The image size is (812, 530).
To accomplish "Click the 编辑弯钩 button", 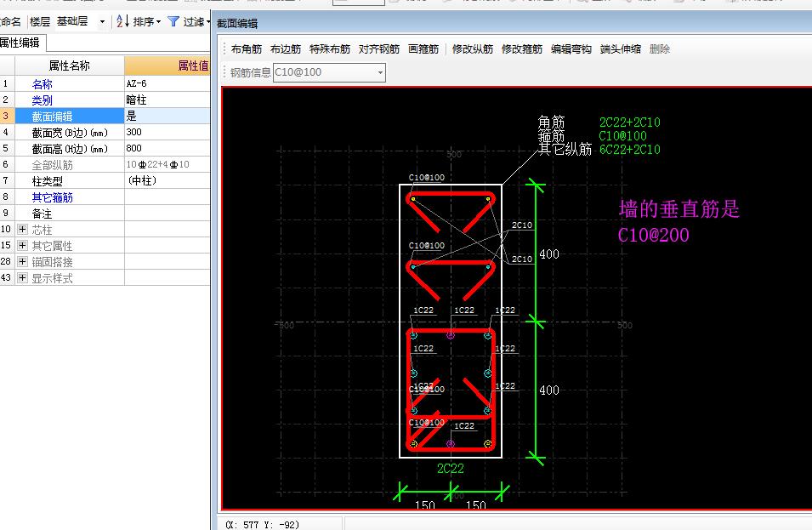I will coord(571,49).
